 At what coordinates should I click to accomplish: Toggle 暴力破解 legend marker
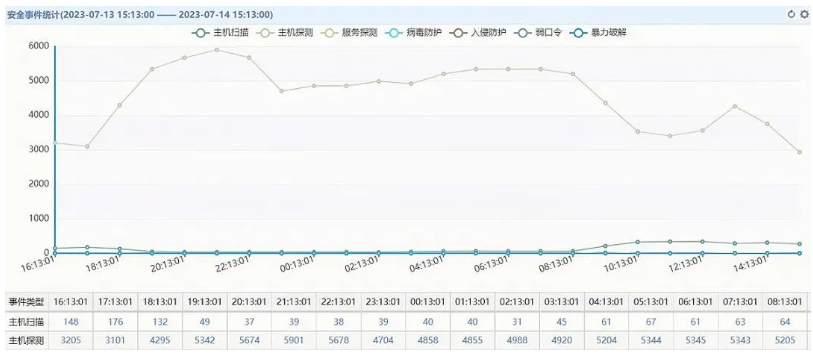tap(598, 34)
